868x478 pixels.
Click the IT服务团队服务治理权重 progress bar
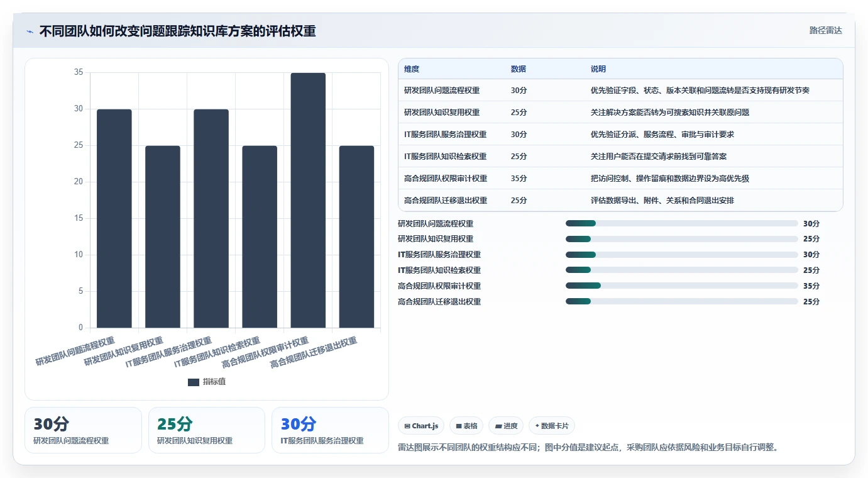pos(682,255)
